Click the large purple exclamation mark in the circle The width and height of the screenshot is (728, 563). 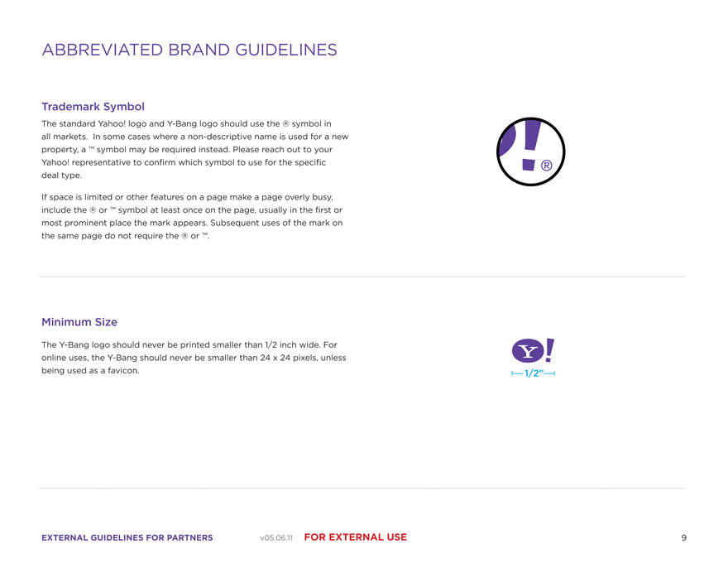pos(532,145)
